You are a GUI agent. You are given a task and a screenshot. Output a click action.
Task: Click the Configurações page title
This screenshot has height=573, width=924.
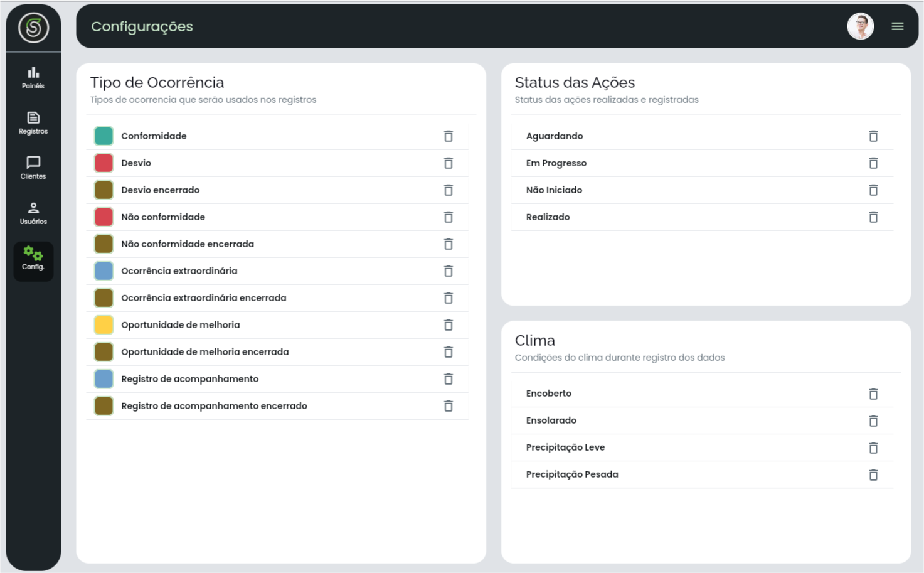tap(142, 26)
